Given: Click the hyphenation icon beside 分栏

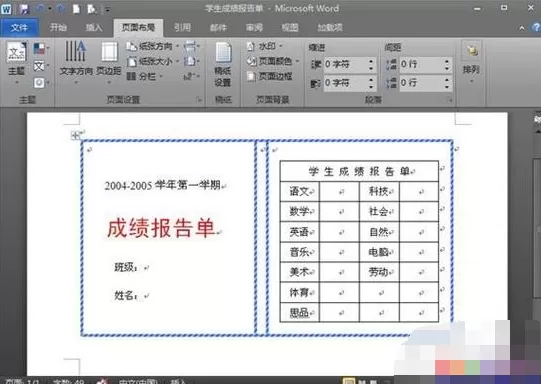Looking at the screenshot, I should [191, 76].
